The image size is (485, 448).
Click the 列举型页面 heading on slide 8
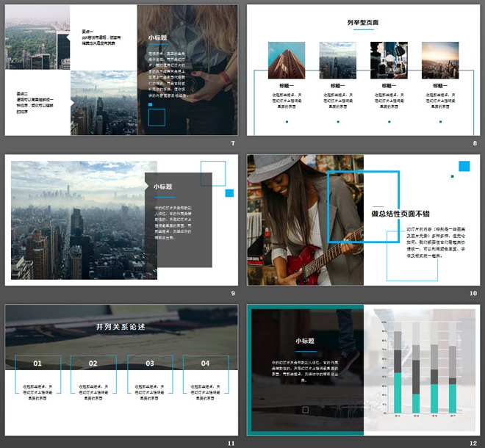point(363,23)
